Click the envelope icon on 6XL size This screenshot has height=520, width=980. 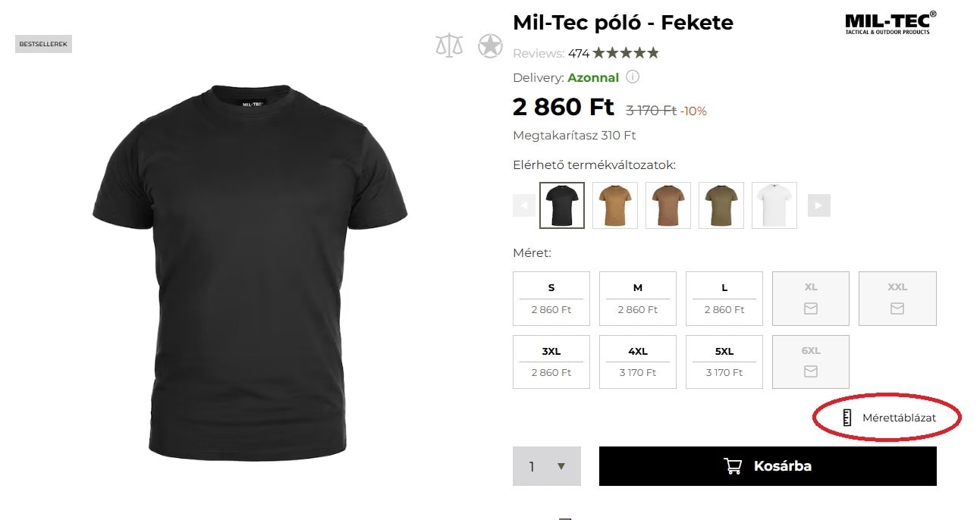coord(810,371)
